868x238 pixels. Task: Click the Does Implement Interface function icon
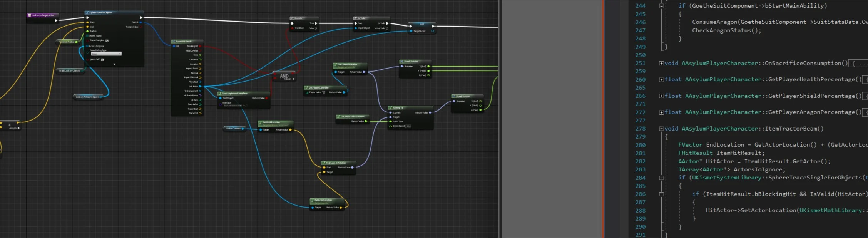click(x=220, y=94)
